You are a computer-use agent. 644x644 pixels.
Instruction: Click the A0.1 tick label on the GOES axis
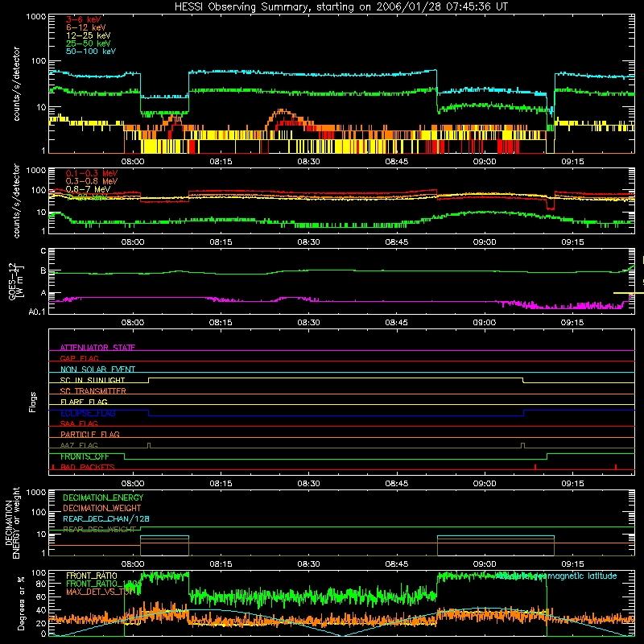37,312
